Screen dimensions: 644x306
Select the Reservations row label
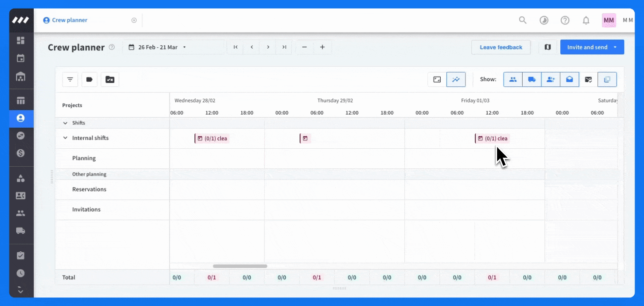(x=89, y=189)
